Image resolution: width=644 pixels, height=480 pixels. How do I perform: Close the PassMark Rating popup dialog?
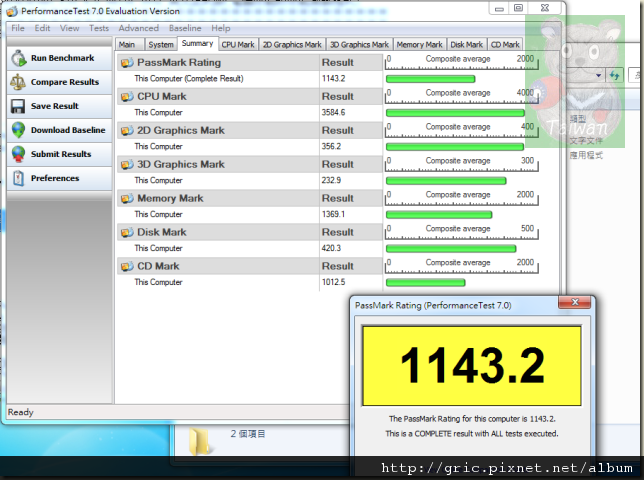(x=575, y=302)
